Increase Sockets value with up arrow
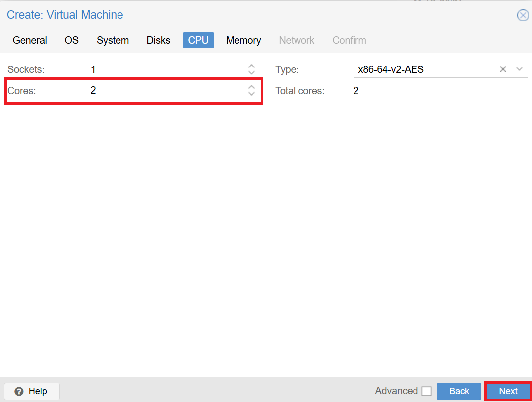The height and width of the screenshot is (402, 532). (251, 66)
